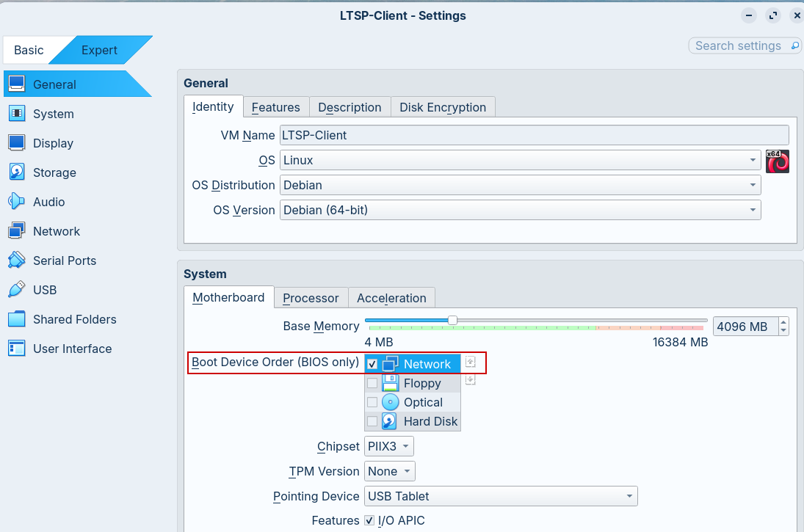804x532 pixels.
Task: Open the Acceleration tab
Action: [x=392, y=298]
